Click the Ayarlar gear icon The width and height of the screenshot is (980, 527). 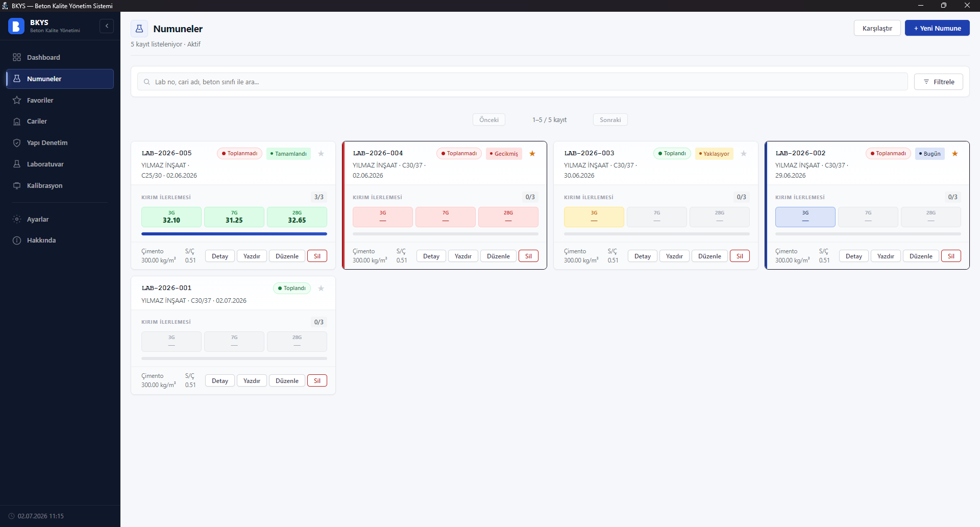coord(17,219)
